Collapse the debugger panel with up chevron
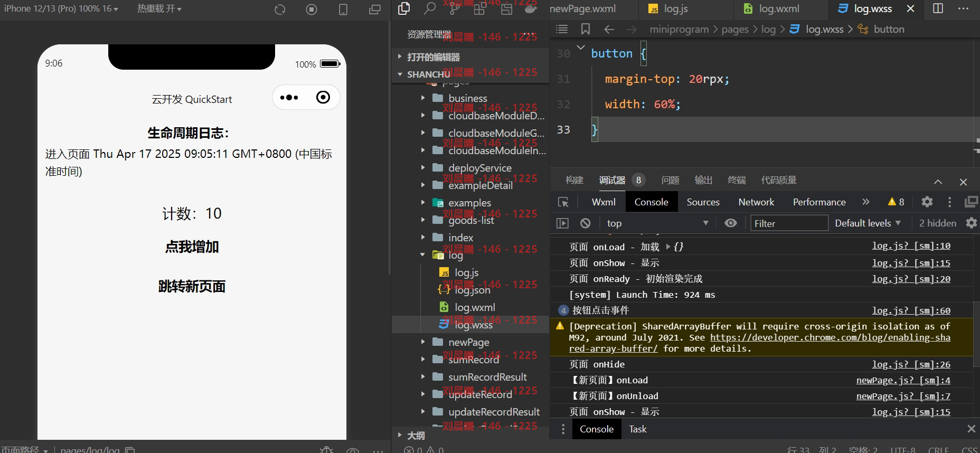980x453 pixels. point(938,182)
